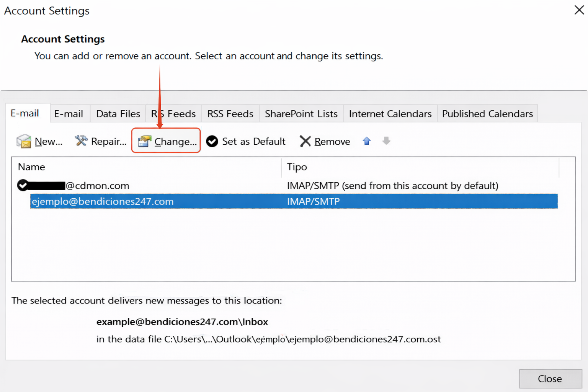Click the New account envelope icon
The image size is (588, 392).
click(x=24, y=141)
